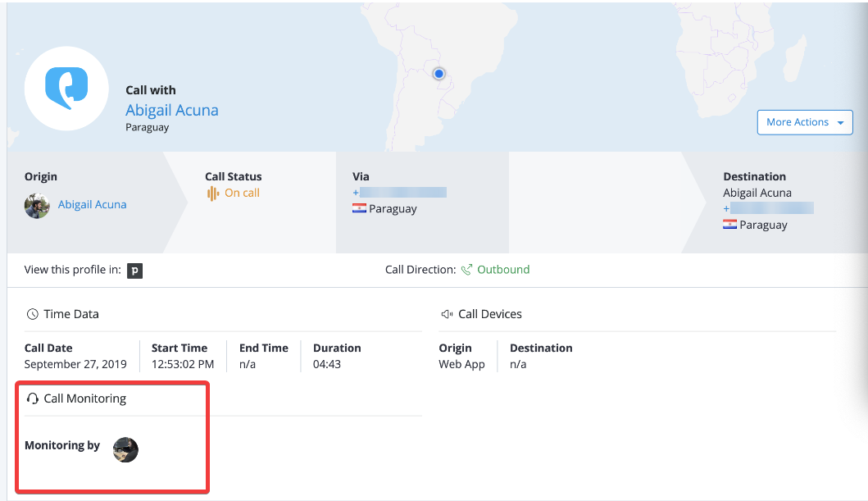Click the Origin user avatar photo
Viewport: 868px width, 501px height.
[38, 205]
